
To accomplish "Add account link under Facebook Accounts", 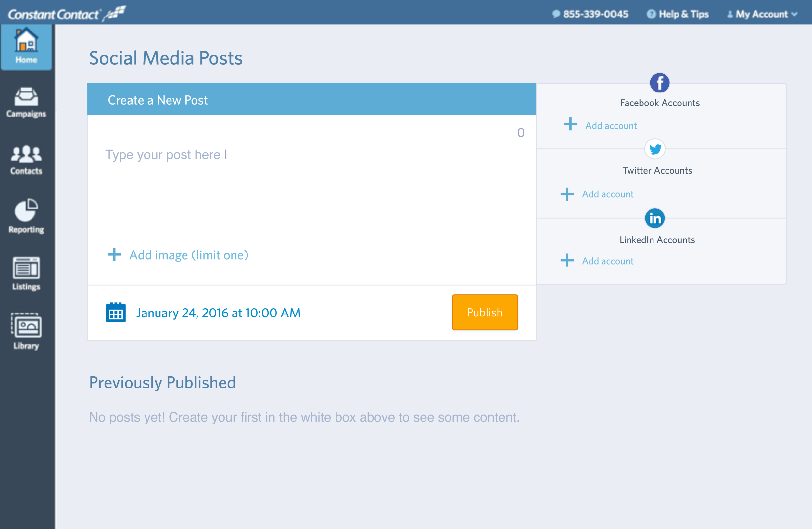I will 611,126.
